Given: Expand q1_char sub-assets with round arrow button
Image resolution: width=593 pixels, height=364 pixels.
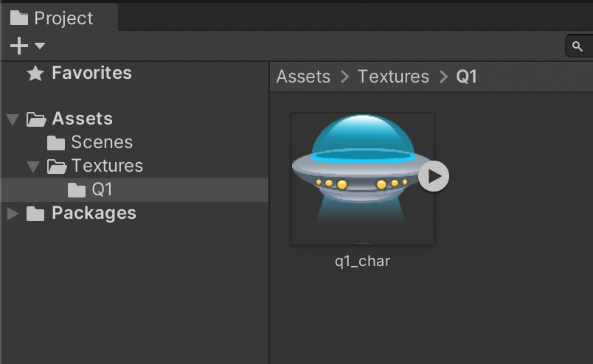Looking at the screenshot, I should tap(434, 176).
